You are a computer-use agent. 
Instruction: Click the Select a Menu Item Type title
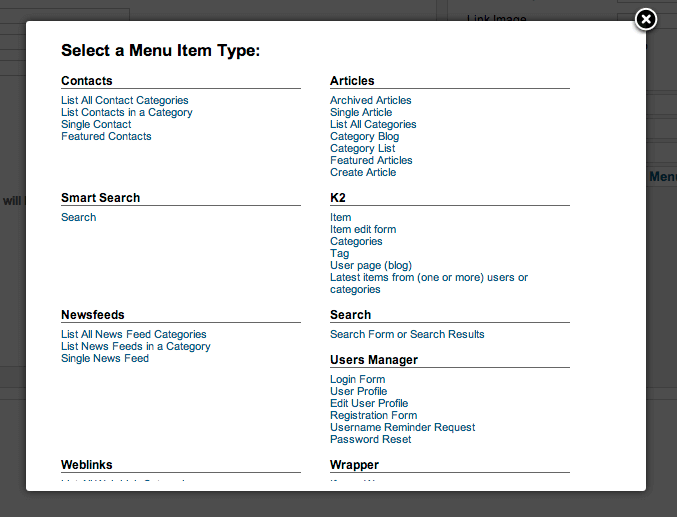tap(161, 51)
